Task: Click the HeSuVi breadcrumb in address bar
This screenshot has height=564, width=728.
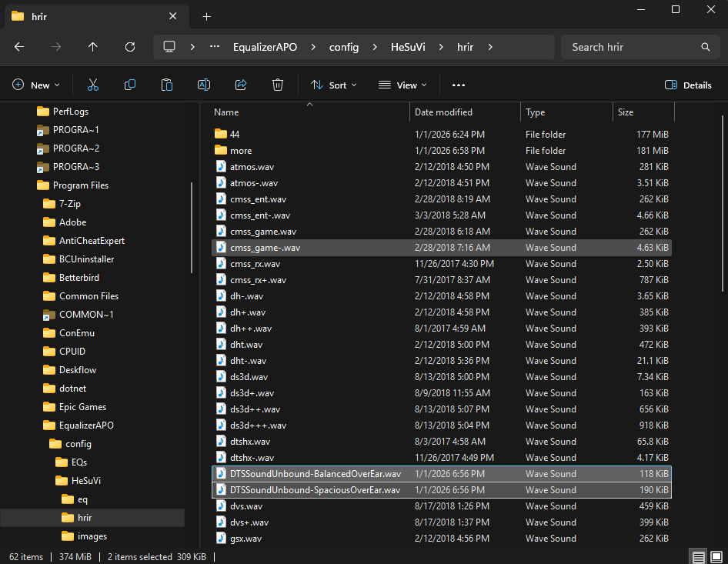Action: click(x=408, y=47)
